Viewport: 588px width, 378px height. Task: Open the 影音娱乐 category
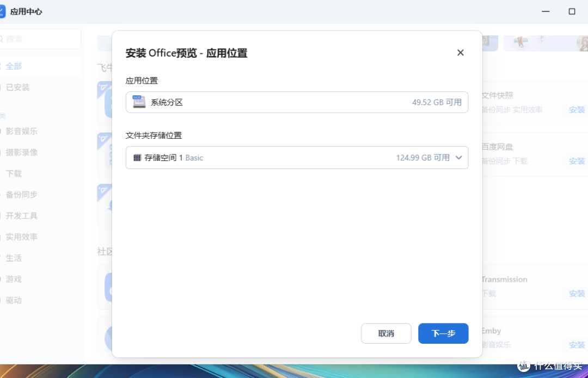[x=22, y=131]
